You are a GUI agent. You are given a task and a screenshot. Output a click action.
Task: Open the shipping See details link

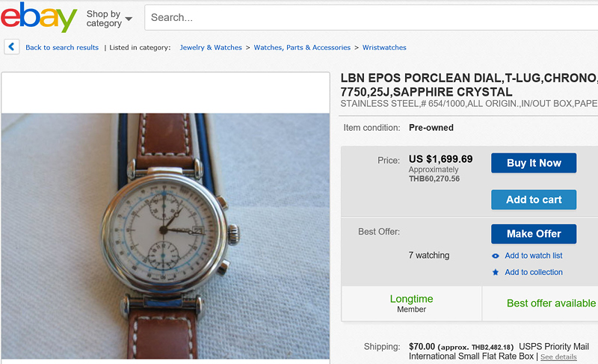coord(558,357)
